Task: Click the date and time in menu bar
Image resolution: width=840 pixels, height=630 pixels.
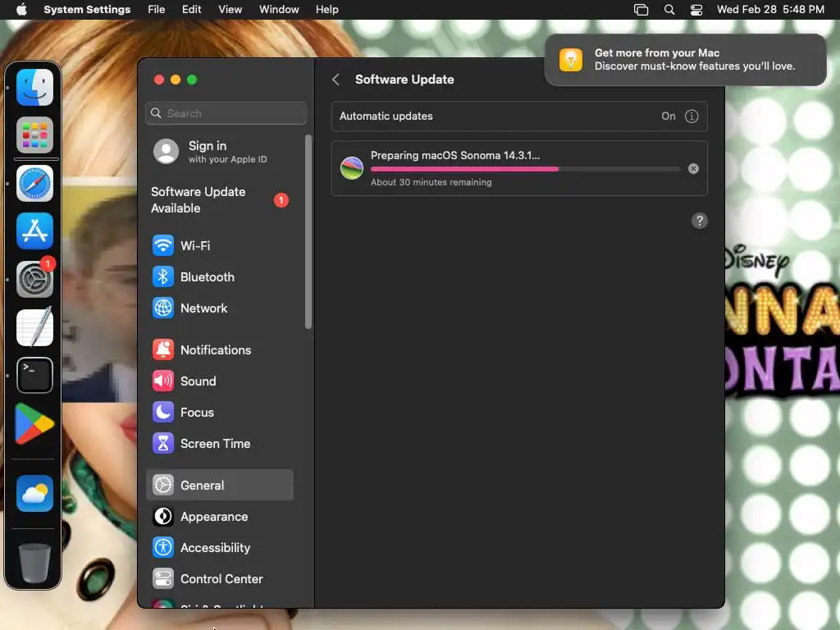Action: [770, 10]
